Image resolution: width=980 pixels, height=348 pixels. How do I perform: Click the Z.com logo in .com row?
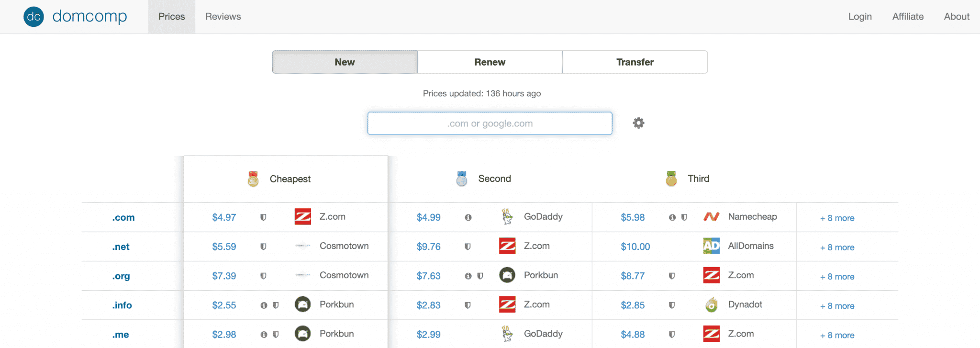(x=303, y=217)
